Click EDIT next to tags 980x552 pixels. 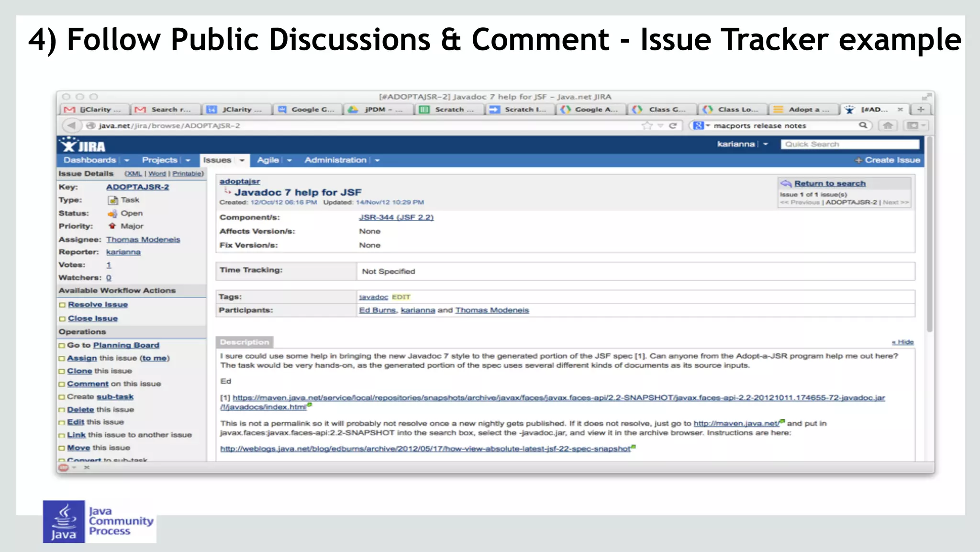click(x=401, y=297)
